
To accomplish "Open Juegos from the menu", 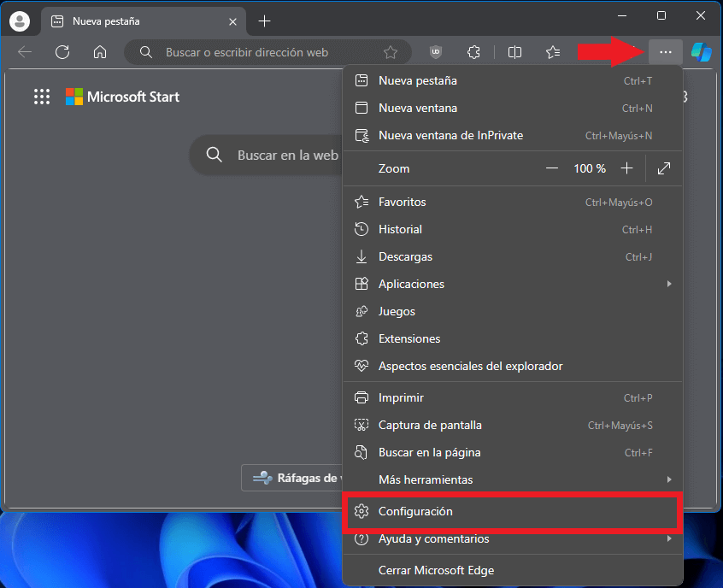I will point(513,311).
